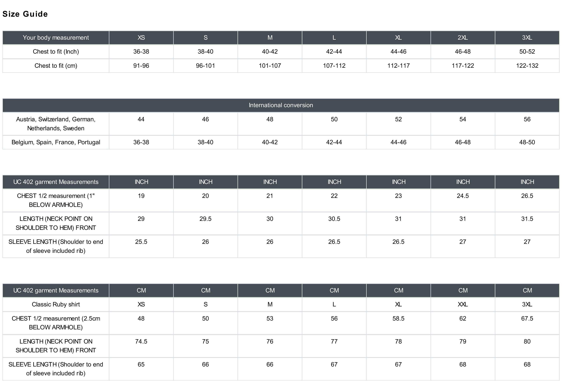The image size is (562, 392).
Task: Click the "Size Guide" heading
Action: 25,14
